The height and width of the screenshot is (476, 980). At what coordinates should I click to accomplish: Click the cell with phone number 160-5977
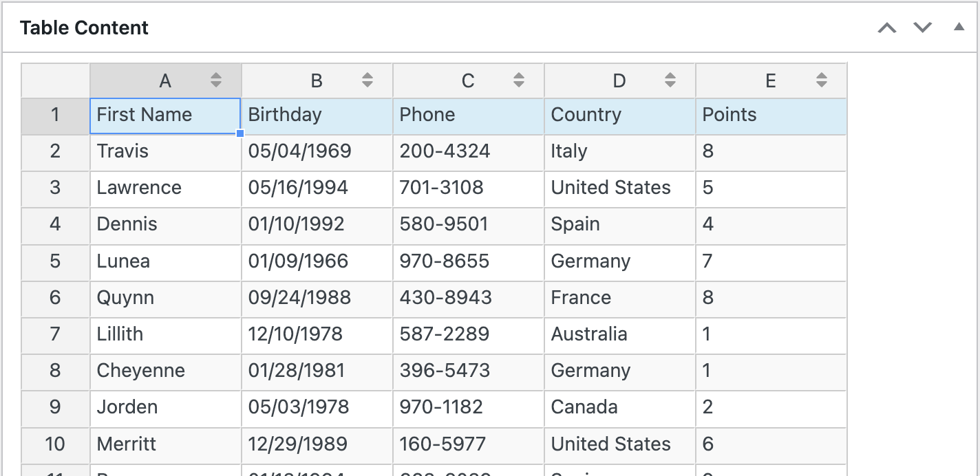[468, 445]
